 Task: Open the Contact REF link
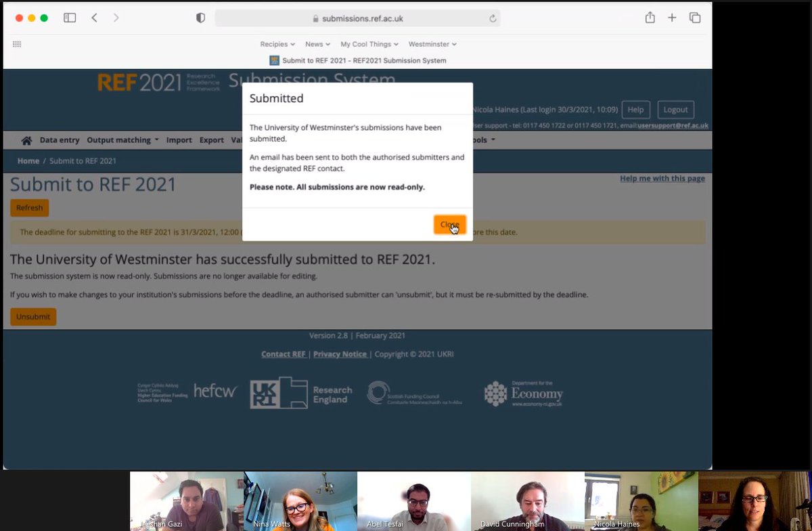click(284, 354)
